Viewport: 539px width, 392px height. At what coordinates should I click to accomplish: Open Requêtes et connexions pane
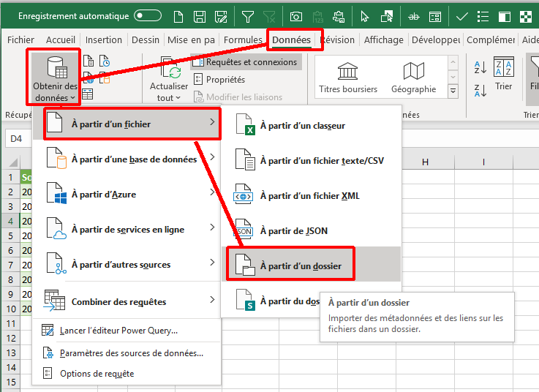point(246,62)
